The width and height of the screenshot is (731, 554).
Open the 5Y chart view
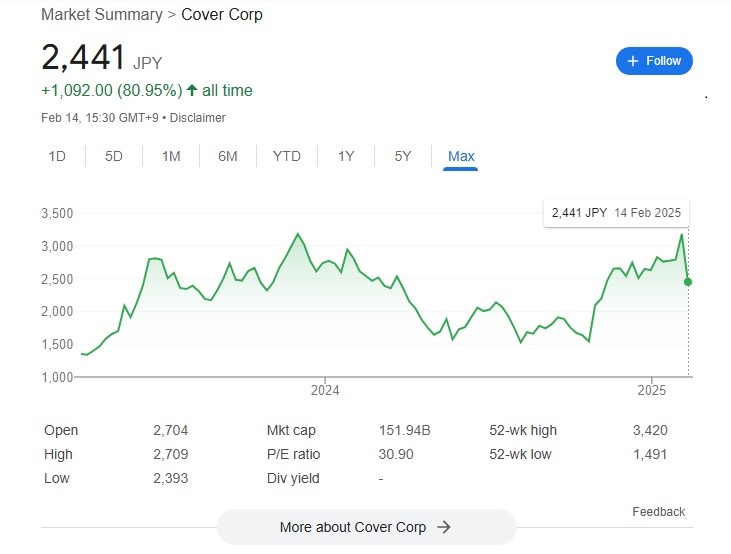[x=403, y=156]
